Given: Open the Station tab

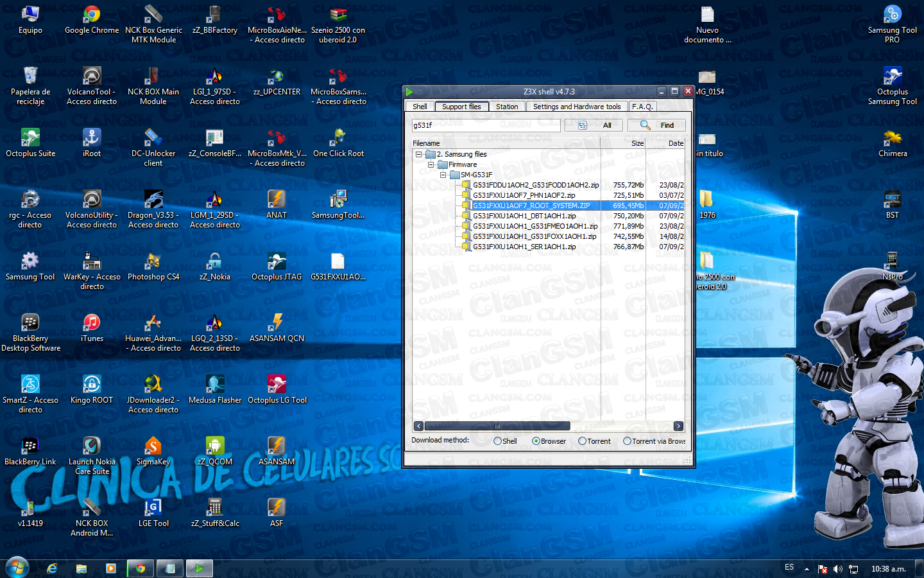Looking at the screenshot, I should pos(507,107).
